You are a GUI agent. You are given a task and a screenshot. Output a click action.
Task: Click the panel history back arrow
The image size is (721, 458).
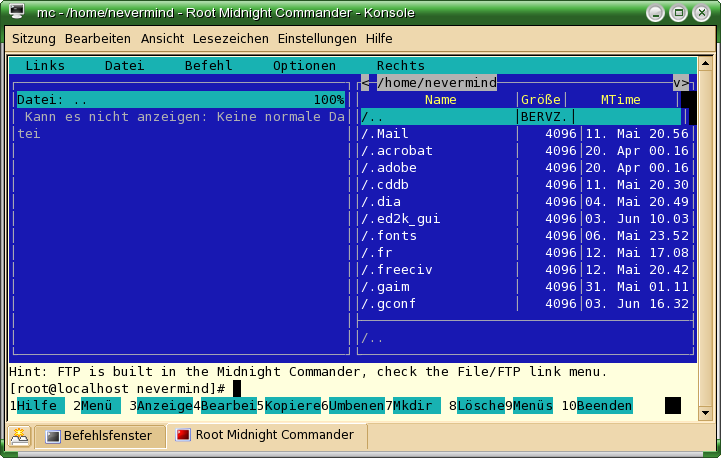pos(365,83)
